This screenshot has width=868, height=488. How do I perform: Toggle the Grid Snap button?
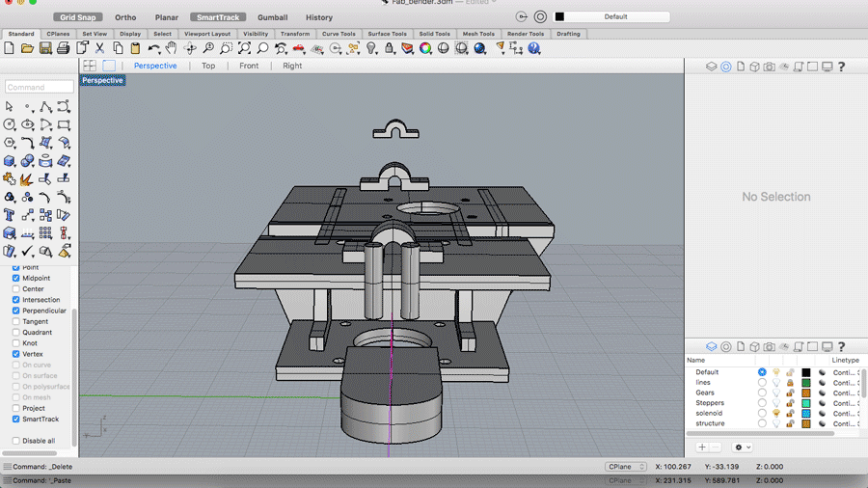(77, 17)
